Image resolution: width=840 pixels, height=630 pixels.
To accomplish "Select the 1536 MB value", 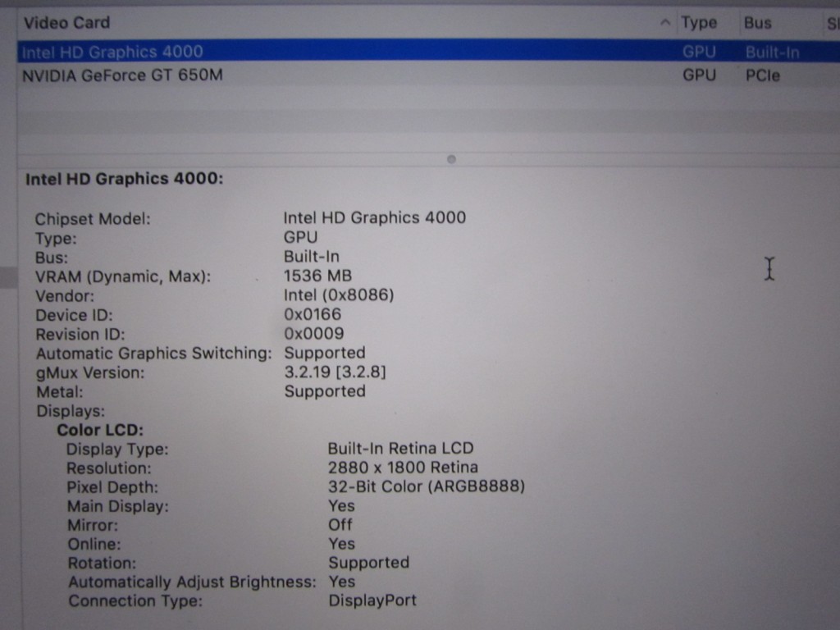I will tap(317, 276).
